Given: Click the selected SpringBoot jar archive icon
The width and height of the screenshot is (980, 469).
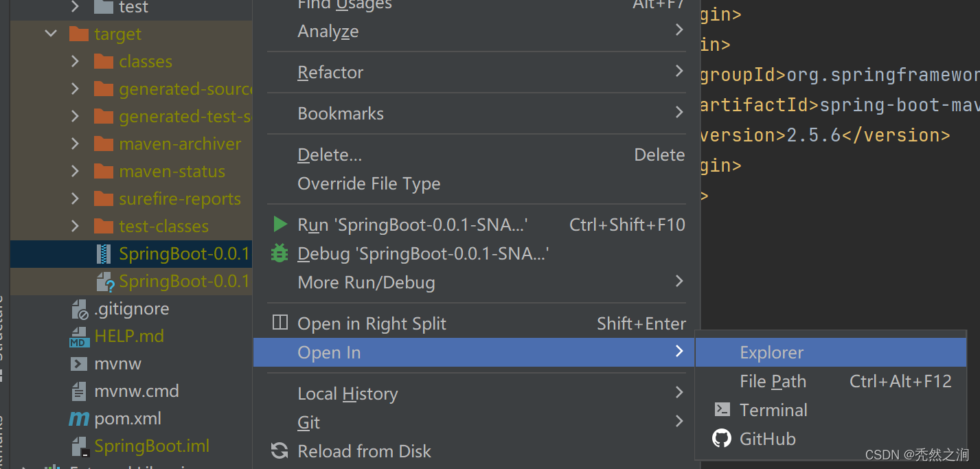Looking at the screenshot, I should click(x=104, y=253).
